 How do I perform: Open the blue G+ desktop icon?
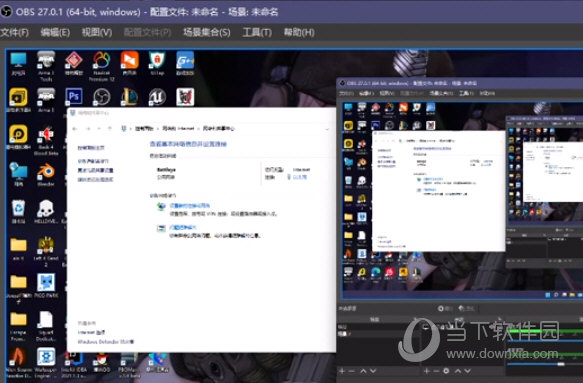[185, 63]
